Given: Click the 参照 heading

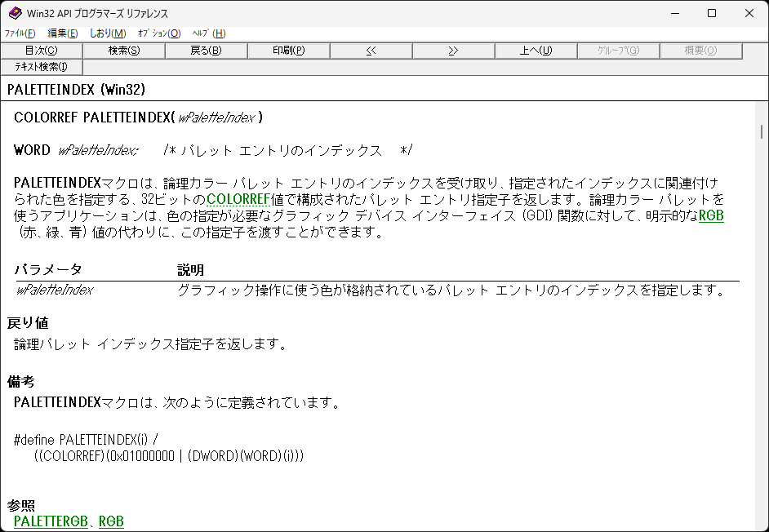Looking at the screenshot, I should coord(20,505).
